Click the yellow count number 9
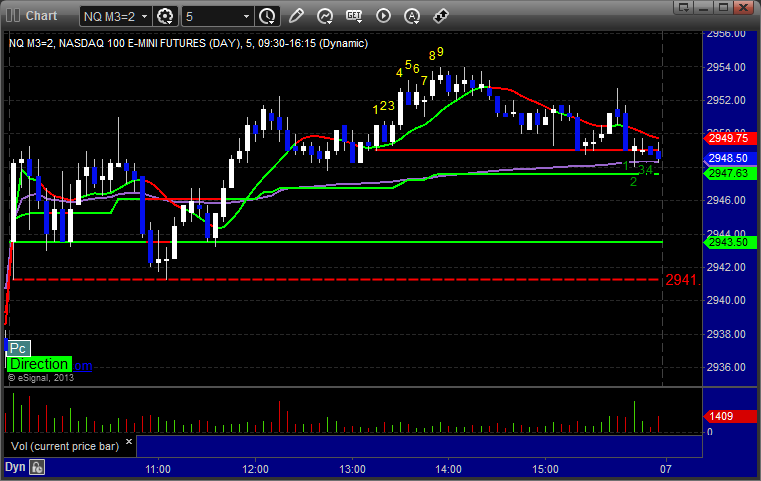The image size is (761, 481). click(x=440, y=51)
